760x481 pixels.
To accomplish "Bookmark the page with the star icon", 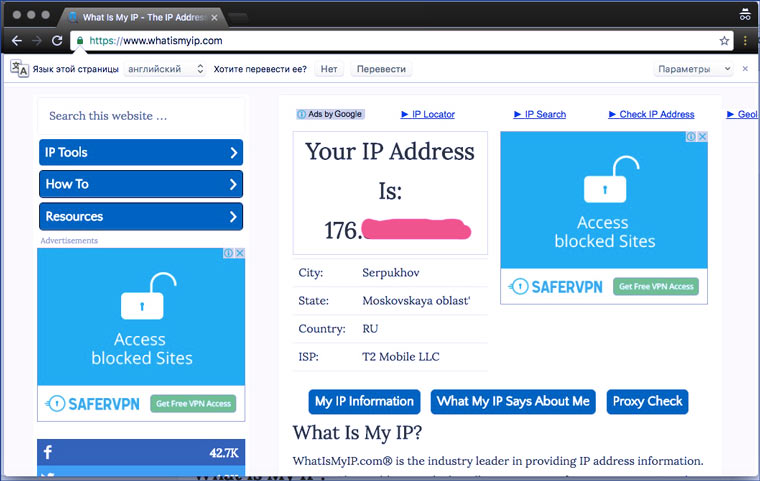I will coord(724,41).
